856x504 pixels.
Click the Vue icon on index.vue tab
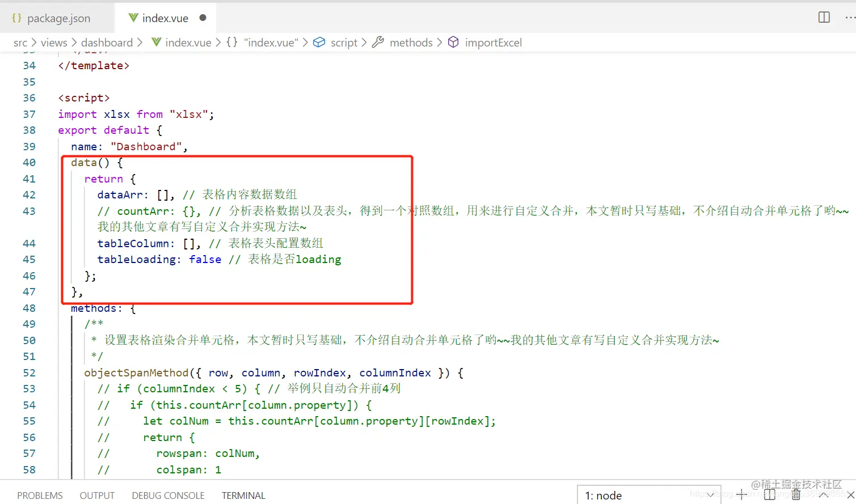(x=133, y=18)
